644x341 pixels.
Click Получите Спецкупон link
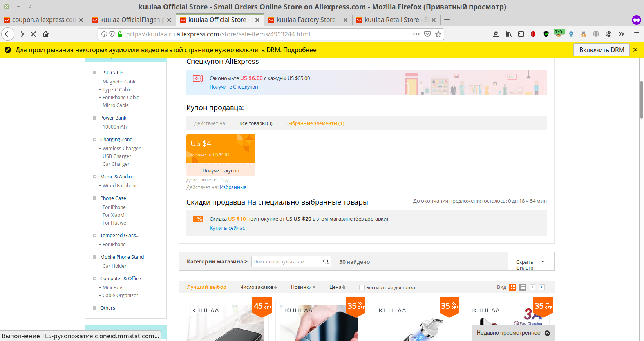click(x=233, y=87)
